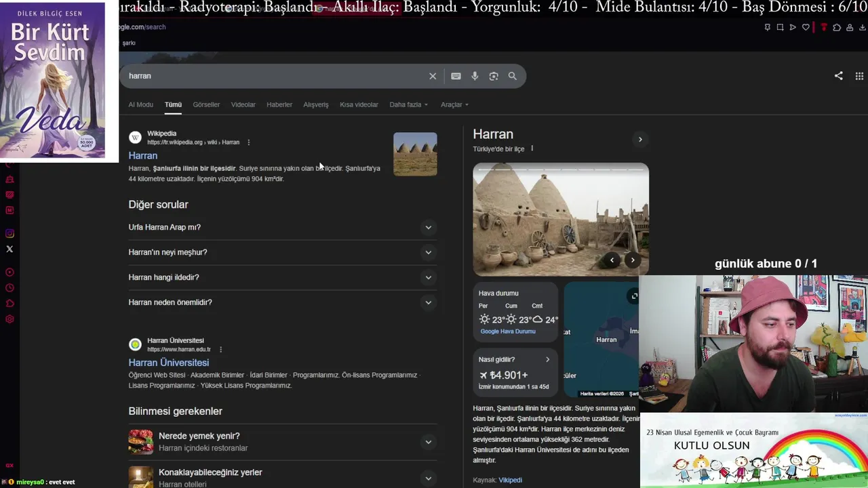Switch to the Görseller tab
Screen dimensions: 868x488
tap(206, 104)
